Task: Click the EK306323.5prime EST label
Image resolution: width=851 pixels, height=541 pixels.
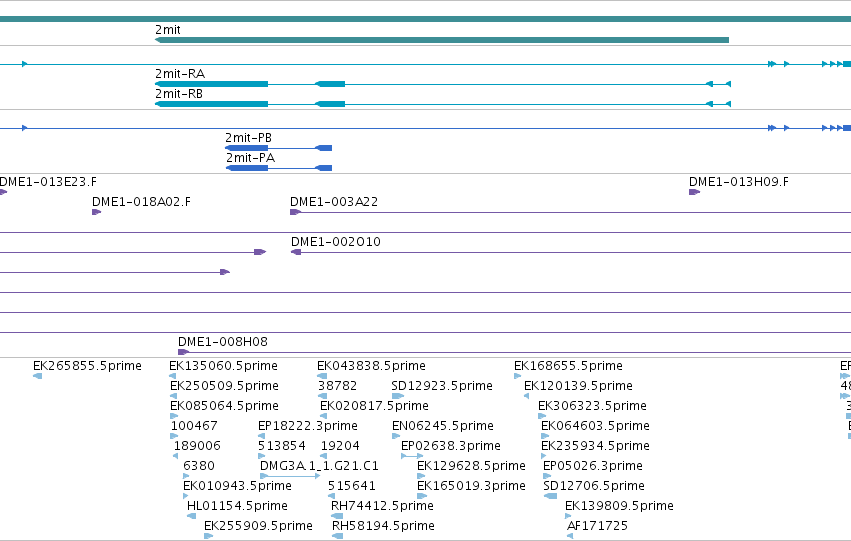Action: click(x=593, y=406)
